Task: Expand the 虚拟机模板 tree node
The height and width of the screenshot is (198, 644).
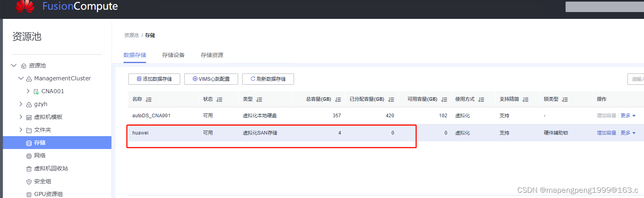Action: 21,117
